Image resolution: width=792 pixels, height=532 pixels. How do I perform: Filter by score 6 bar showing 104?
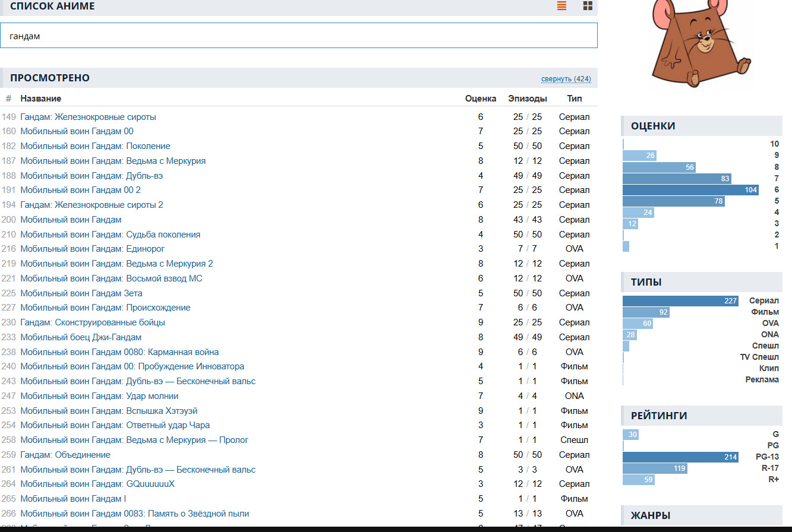[690, 190]
